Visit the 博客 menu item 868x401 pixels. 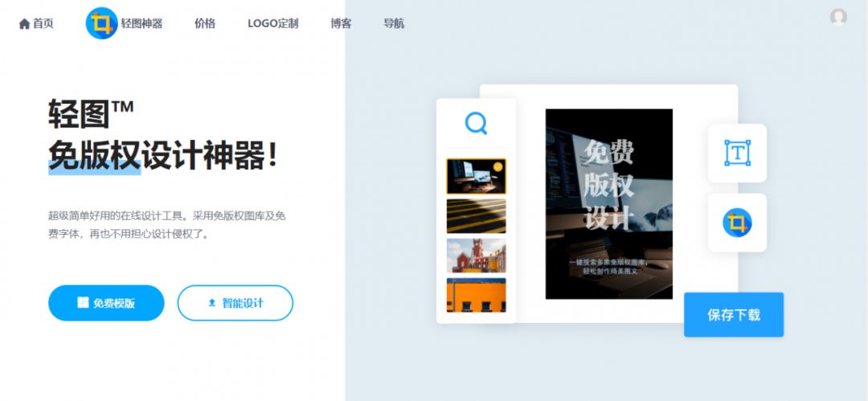point(341,24)
